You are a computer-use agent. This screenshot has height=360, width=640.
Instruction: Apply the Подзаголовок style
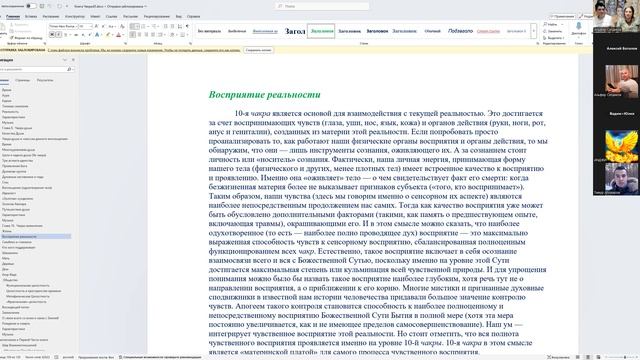460,31
